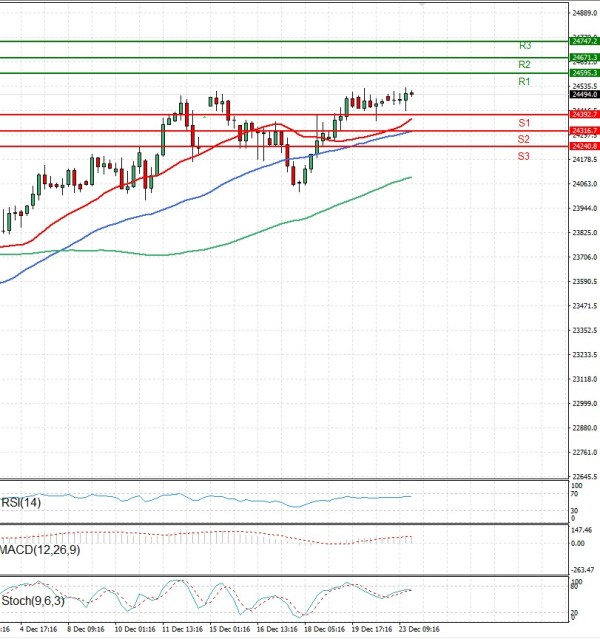600x639 pixels.
Task: Click the R1 resistance level label
Action: tap(524, 81)
